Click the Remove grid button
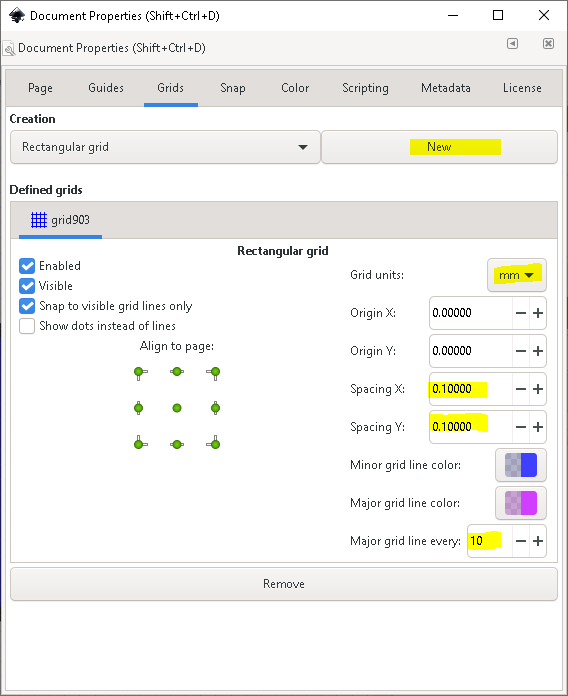The image size is (568, 696). (x=284, y=584)
